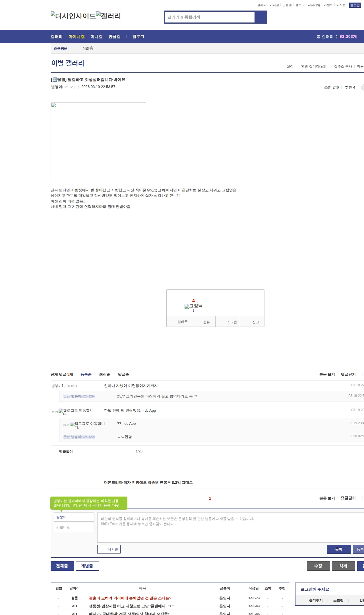This screenshot has height=615, width=364.
Task: Sort comments by 답글순
Action: (123, 374)
